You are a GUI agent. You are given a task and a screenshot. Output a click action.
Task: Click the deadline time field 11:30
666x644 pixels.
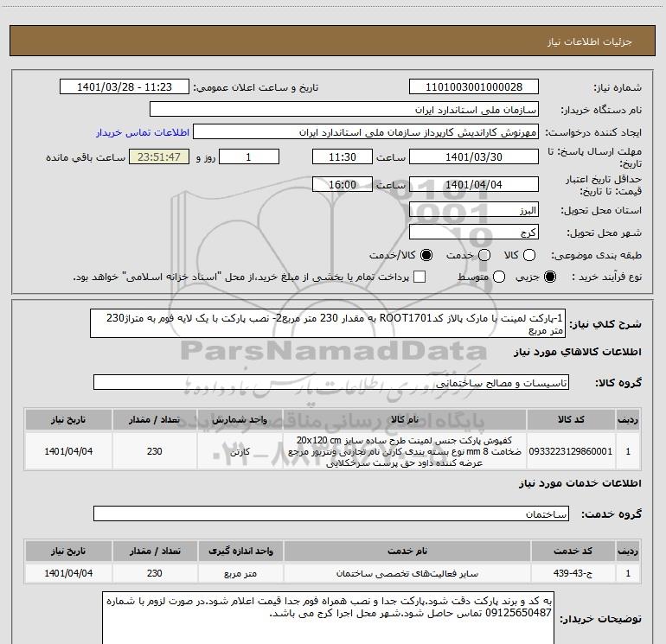point(343,156)
